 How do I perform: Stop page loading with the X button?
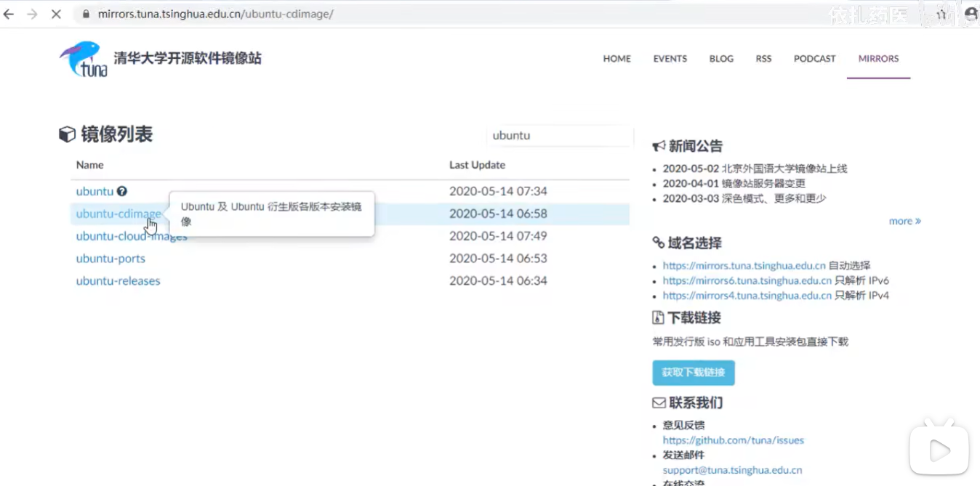56,14
